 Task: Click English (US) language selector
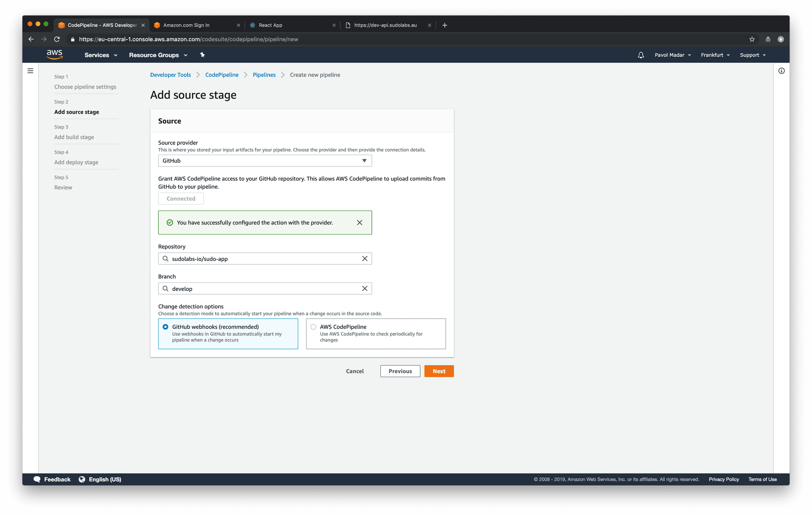point(105,479)
